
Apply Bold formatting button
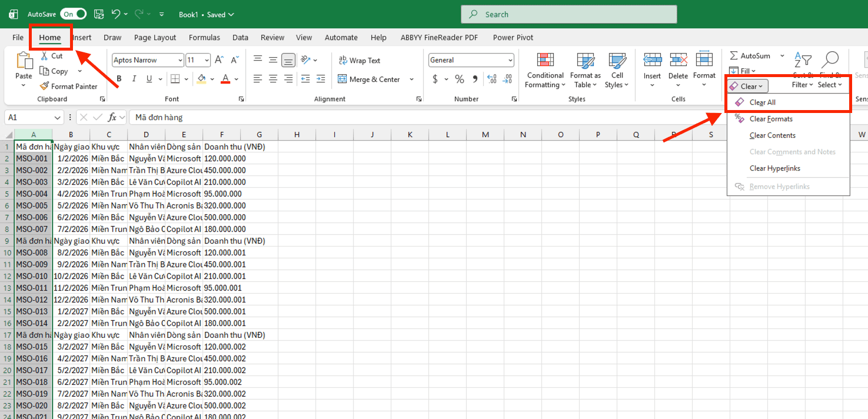coord(119,79)
